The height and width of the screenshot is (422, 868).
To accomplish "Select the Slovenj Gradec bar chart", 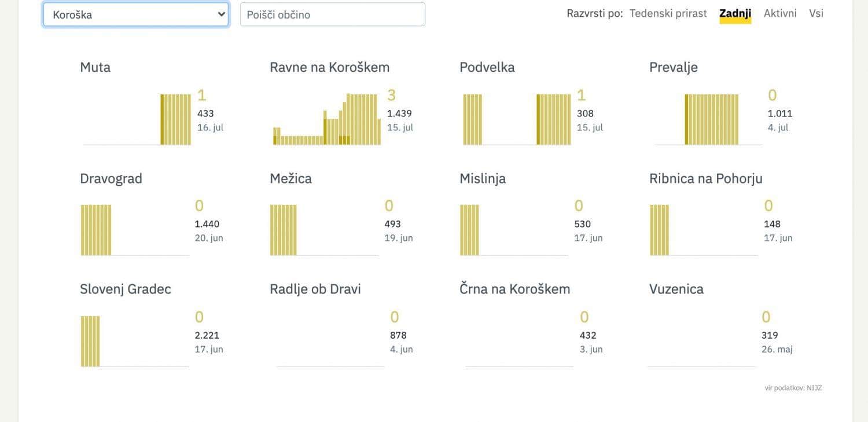I will point(135,341).
